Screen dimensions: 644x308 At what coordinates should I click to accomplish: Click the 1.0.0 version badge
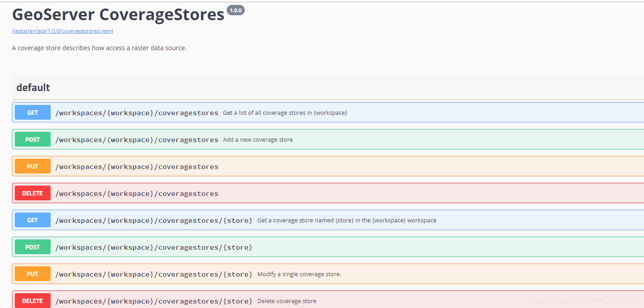236,10
